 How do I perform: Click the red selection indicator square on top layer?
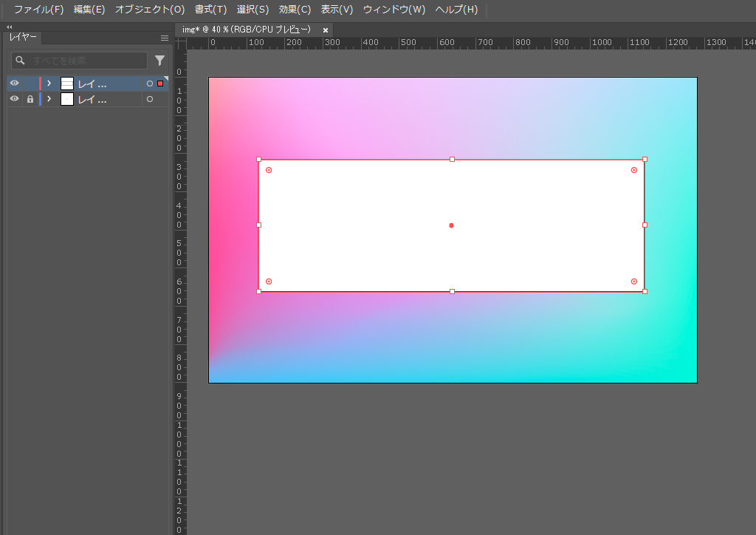[x=160, y=84]
